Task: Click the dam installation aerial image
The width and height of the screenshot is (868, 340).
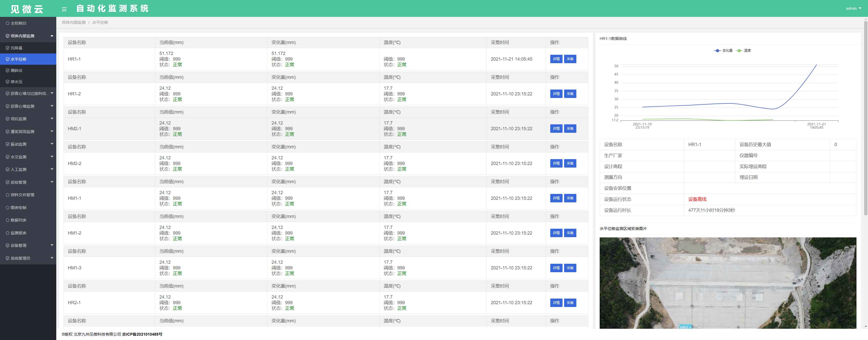Action: (x=728, y=283)
